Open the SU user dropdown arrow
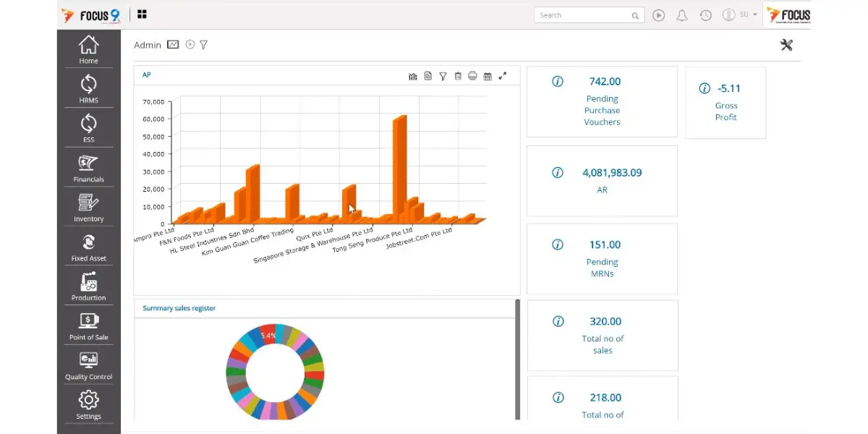868x434 pixels. [755, 14]
